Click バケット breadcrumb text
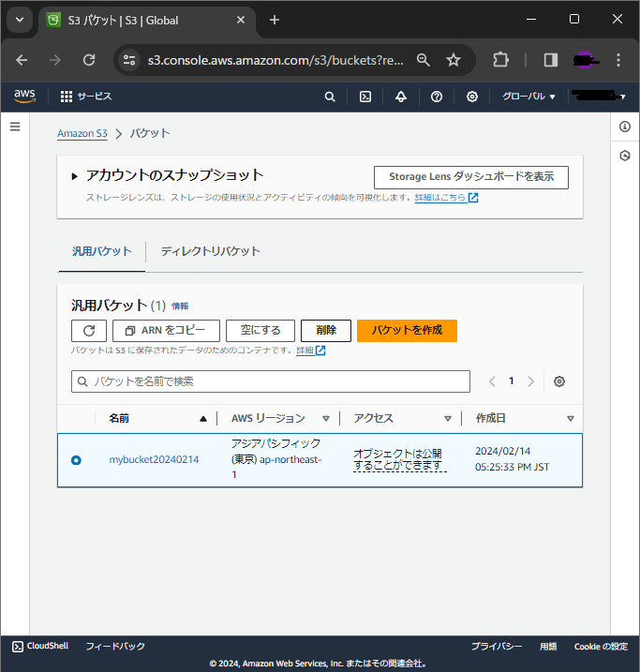The image size is (640, 672). tap(150, 133)
